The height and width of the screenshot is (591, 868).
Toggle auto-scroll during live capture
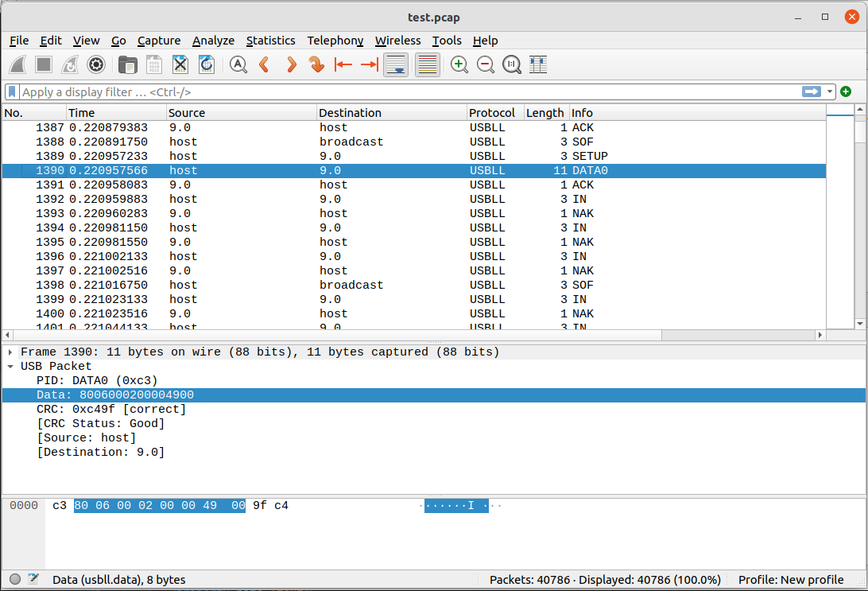[x=396, y=64]
